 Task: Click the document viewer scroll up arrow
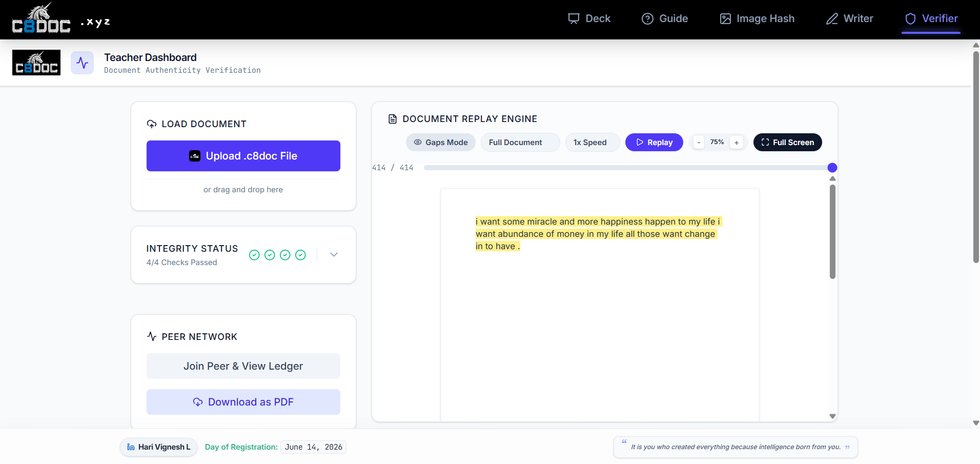coord(832,178)
